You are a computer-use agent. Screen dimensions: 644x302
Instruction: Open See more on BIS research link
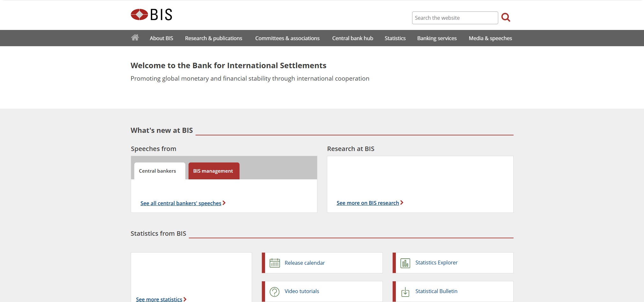pos(368,203)
